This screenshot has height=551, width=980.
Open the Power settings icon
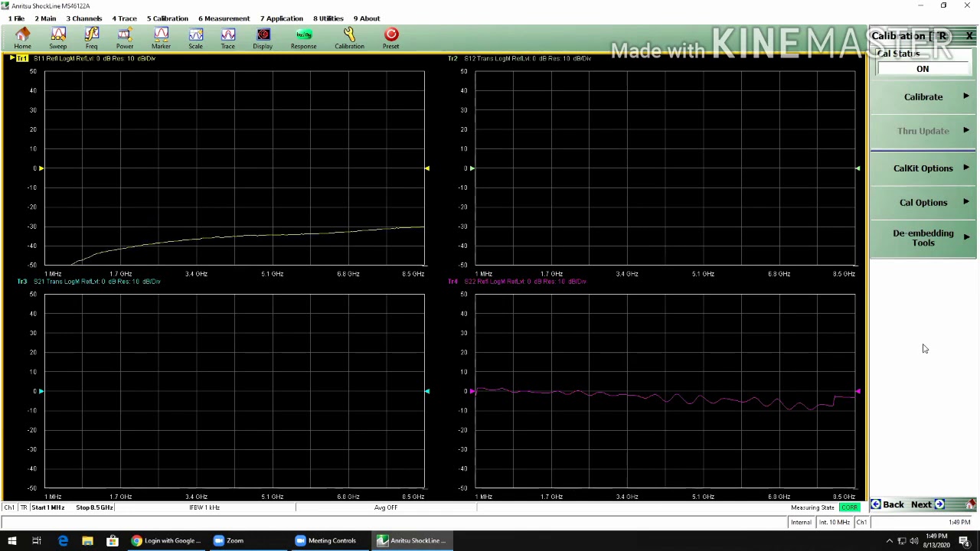coord(125,38)
